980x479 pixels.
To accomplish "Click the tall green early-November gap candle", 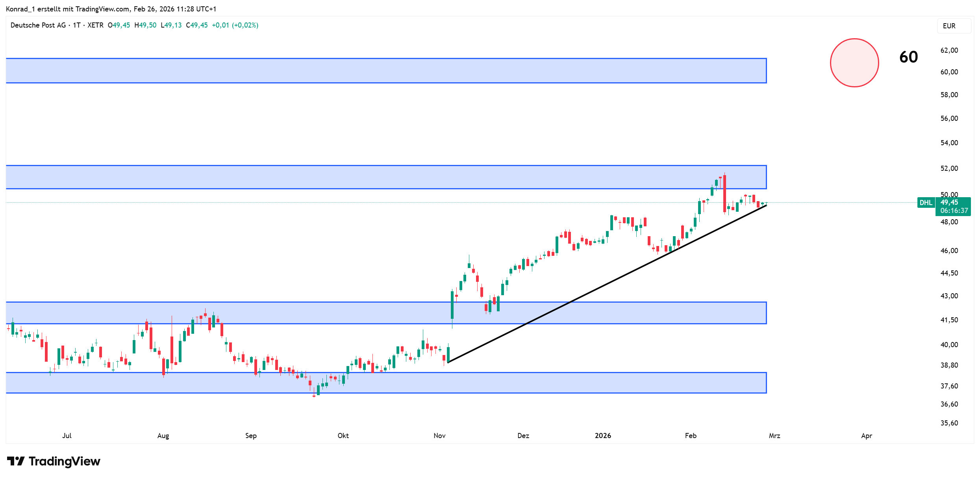I will (x=452, y=305).
